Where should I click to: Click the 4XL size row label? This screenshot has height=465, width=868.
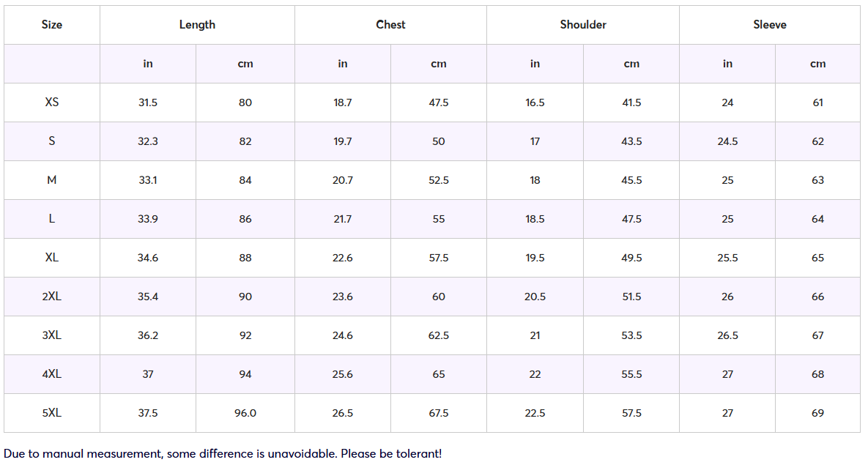pos(52,374)
